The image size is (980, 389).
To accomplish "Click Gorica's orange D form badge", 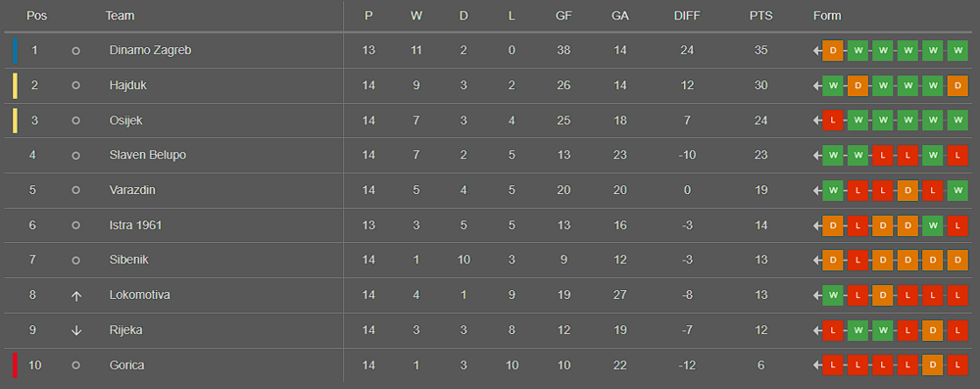I will coord(933,365).
